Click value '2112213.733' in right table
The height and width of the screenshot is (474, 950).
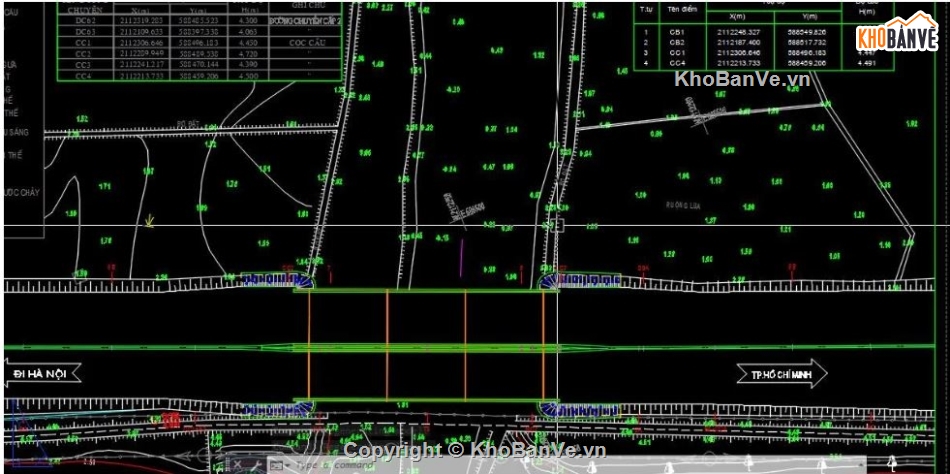[737, 63]
